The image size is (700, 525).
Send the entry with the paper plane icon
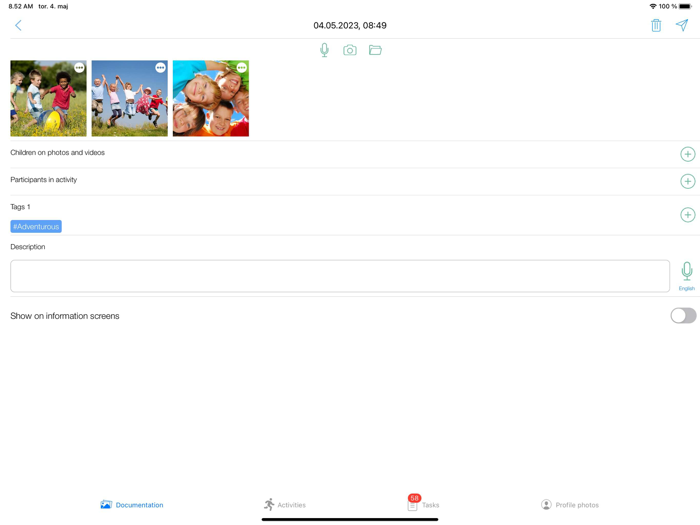tap(682, 25)
